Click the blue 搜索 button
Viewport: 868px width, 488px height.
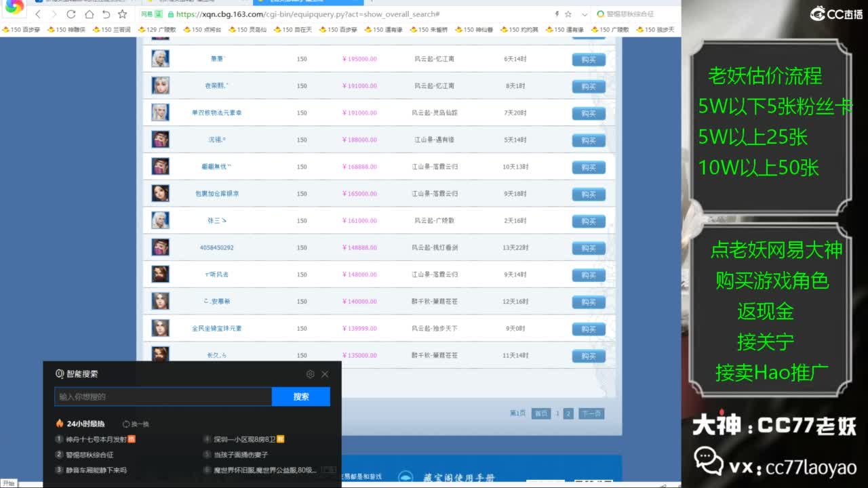(x=301, y=396)
